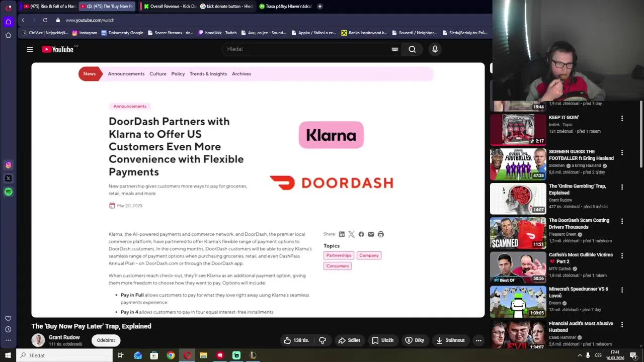Open Spotify in Opera sidebar
This screenshot has width=644, height=362.
tap(8, 192)
